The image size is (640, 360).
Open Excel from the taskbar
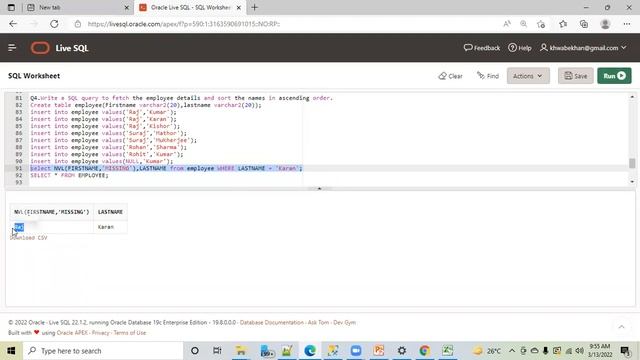(x=447, y=351)
